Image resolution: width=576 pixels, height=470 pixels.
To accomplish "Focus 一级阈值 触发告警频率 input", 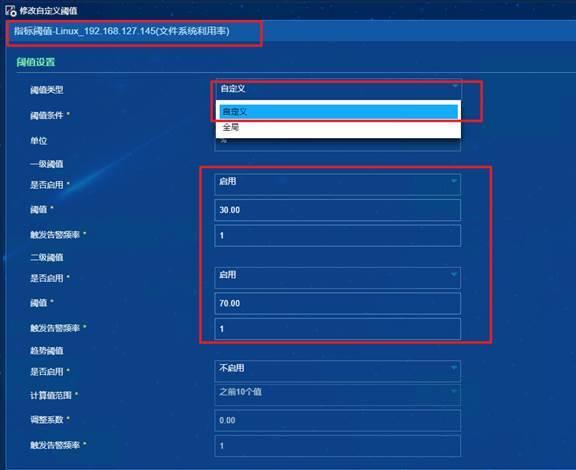I will click(x=337, y=235).
